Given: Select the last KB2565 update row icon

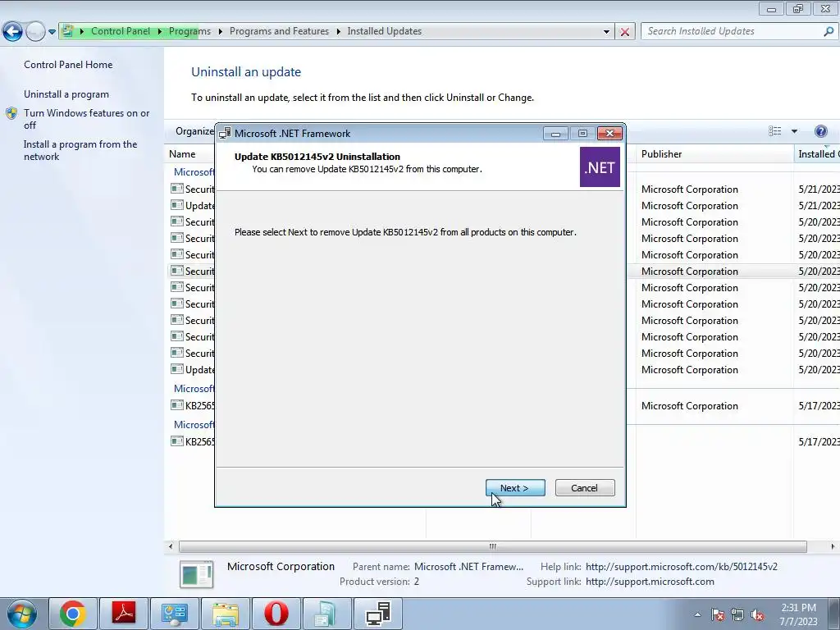Looking at the screenshot, I should [177, 441].
